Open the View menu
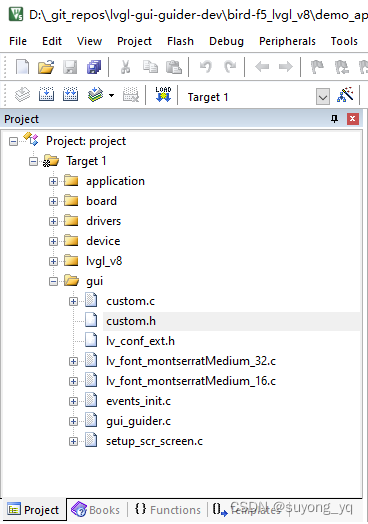 (89, 41)
